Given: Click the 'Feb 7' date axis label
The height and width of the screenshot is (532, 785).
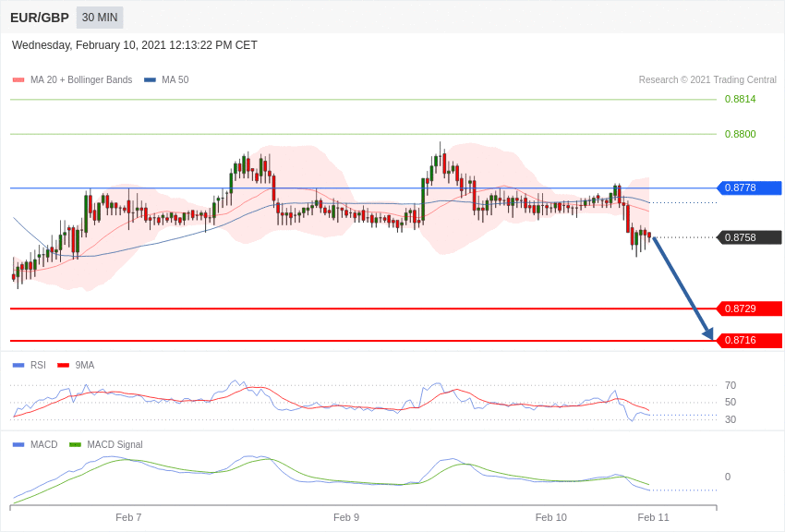Looking at the screenshot, I should 128,517.
